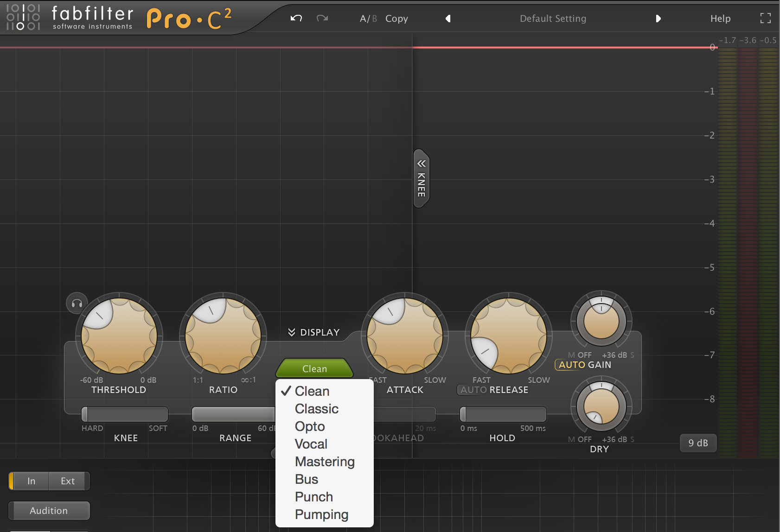Choose Opto compression style
Viewport: 780px width, 532px height.
coord(325,426)
